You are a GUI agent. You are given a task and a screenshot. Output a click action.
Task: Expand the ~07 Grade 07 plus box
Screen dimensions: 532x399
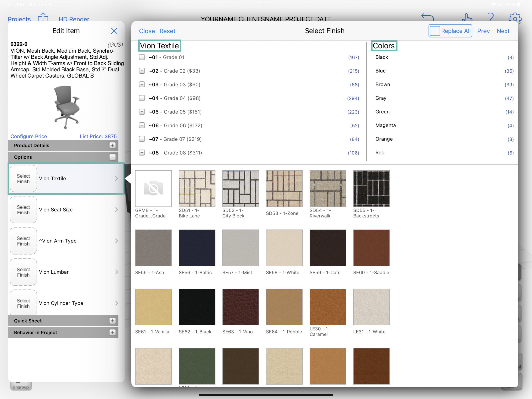tap(142, 139)
